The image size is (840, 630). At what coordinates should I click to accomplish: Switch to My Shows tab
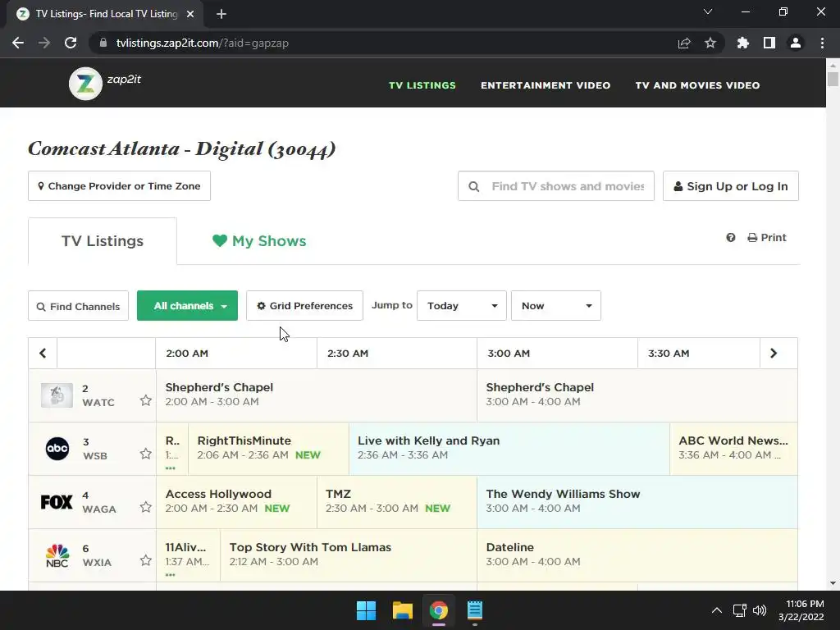pyautogui.click(x=259, y=241)
